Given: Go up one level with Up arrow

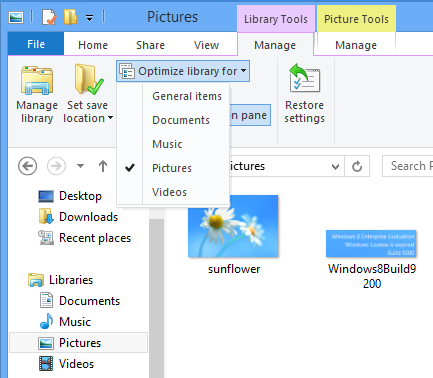Looking at the screenshot, I should tap(103, 166).
